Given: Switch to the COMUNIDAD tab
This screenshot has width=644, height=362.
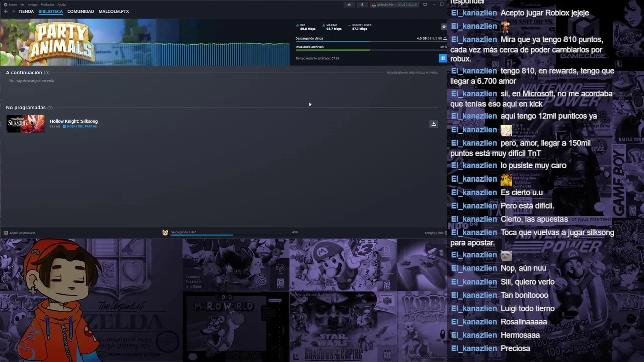Looking at the screenshot, I should (x=80, y=11).
